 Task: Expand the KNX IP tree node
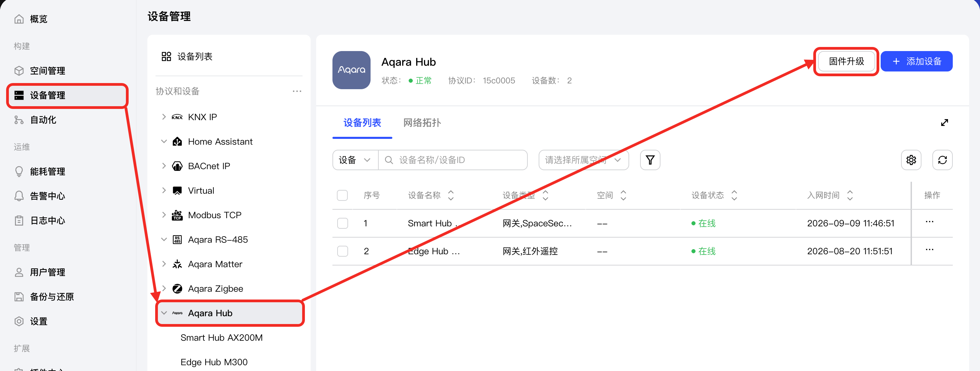164,117
